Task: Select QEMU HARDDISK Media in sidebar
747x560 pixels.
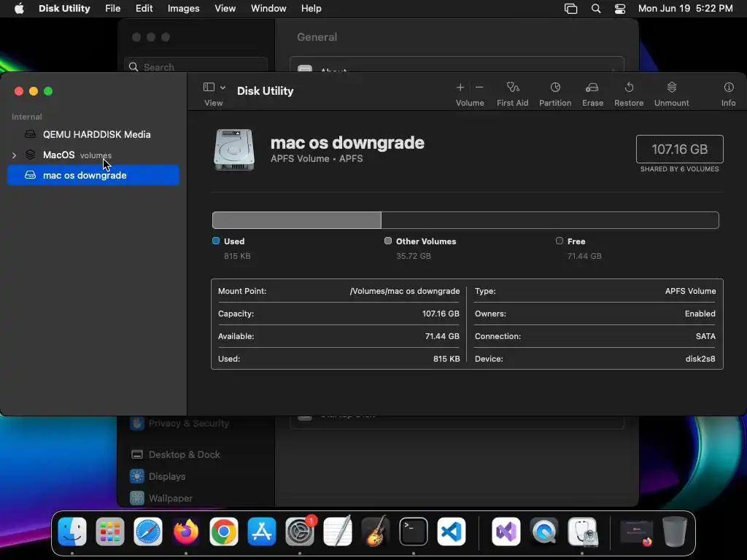Action: (93, 134)
